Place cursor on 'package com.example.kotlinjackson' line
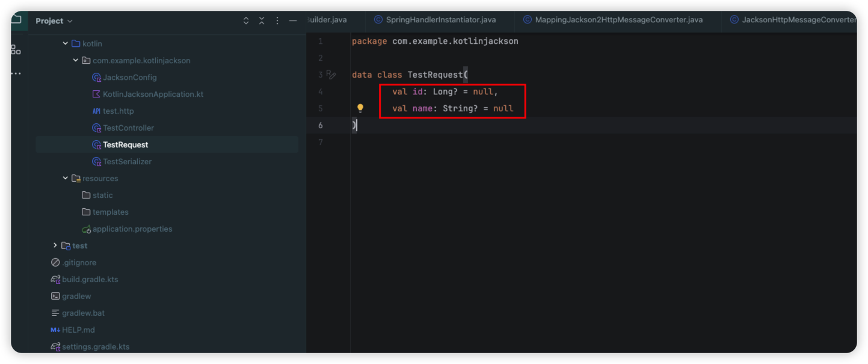 pyautogui.click(x=435, y=42)
